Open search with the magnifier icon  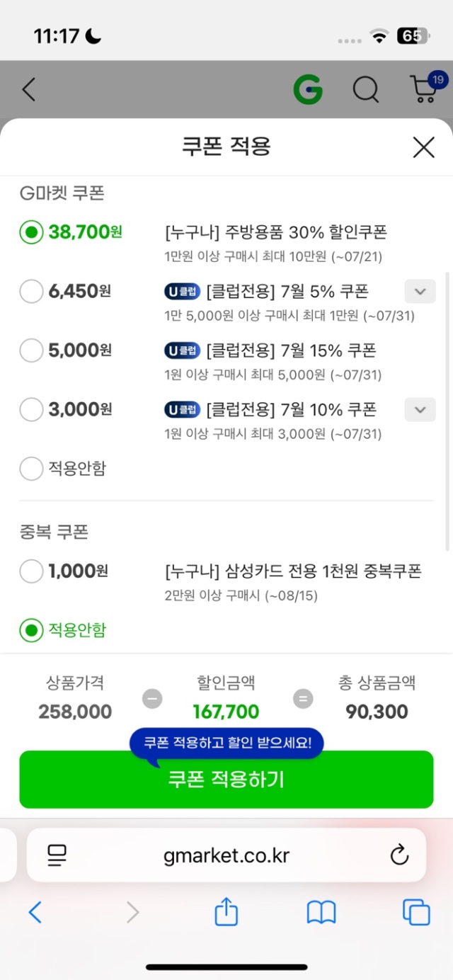click(x=366, y=90)
